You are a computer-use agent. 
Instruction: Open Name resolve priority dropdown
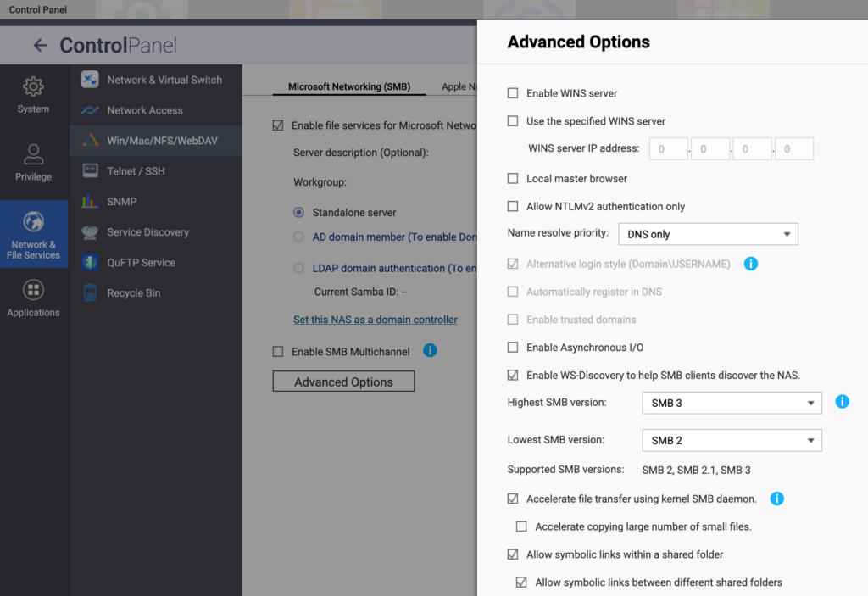pos(708,234)
